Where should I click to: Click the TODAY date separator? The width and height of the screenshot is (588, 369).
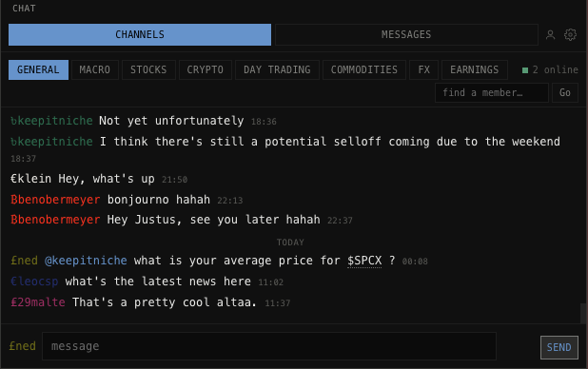[x=290, y=243]
